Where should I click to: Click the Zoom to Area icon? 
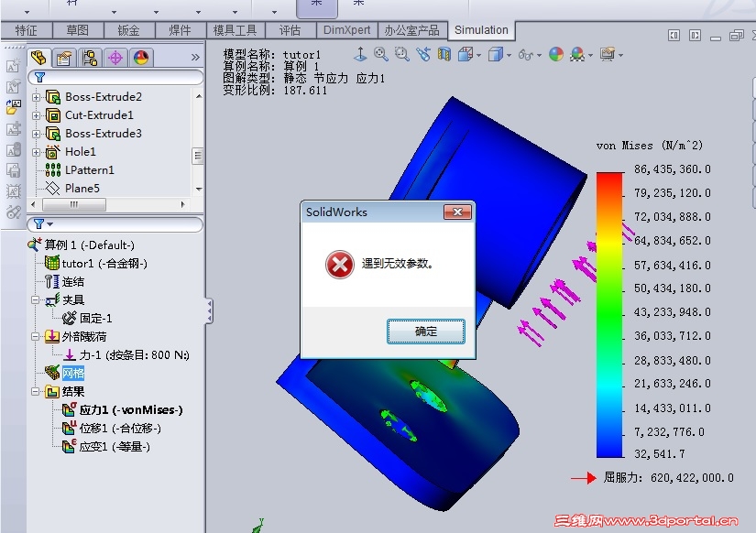pos(401,54)
